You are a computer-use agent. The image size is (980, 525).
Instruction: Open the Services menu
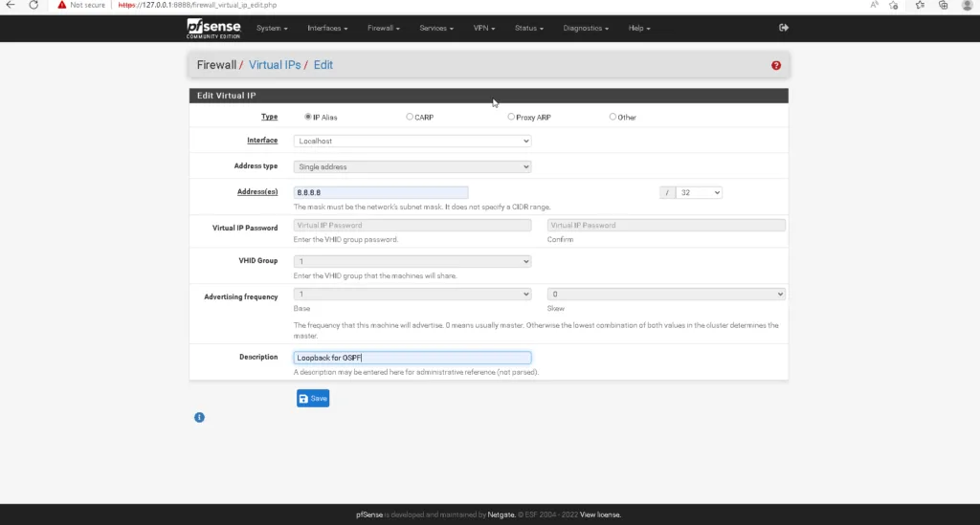[436, 28]
